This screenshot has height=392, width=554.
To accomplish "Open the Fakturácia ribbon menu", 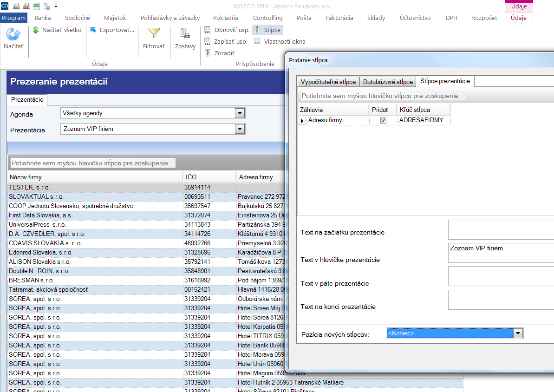I will 339,18.
